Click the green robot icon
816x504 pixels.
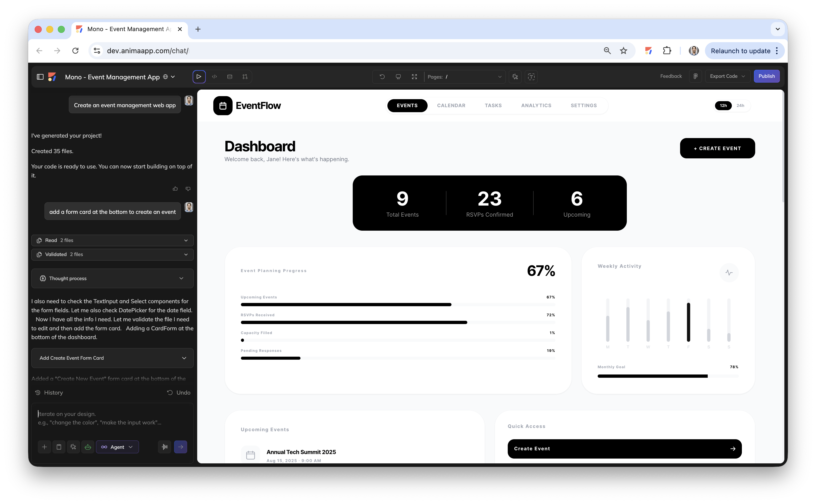tap(88, 447)
